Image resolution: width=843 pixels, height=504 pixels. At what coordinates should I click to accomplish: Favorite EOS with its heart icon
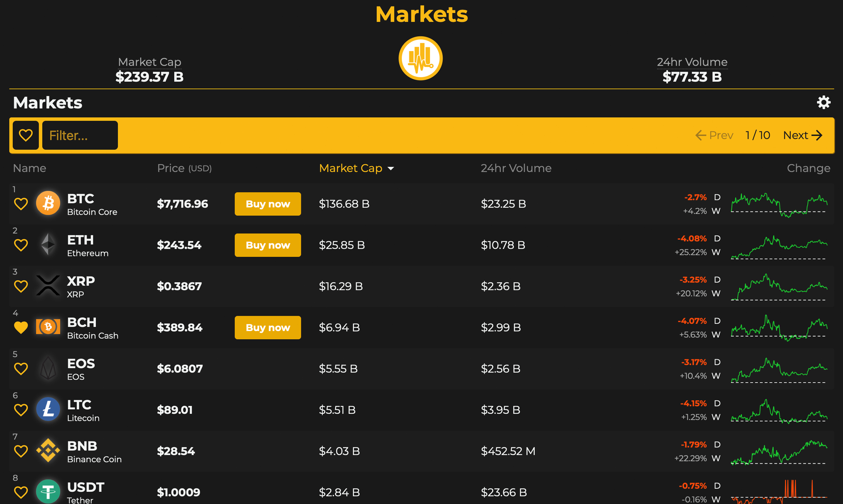pos(21,369)
